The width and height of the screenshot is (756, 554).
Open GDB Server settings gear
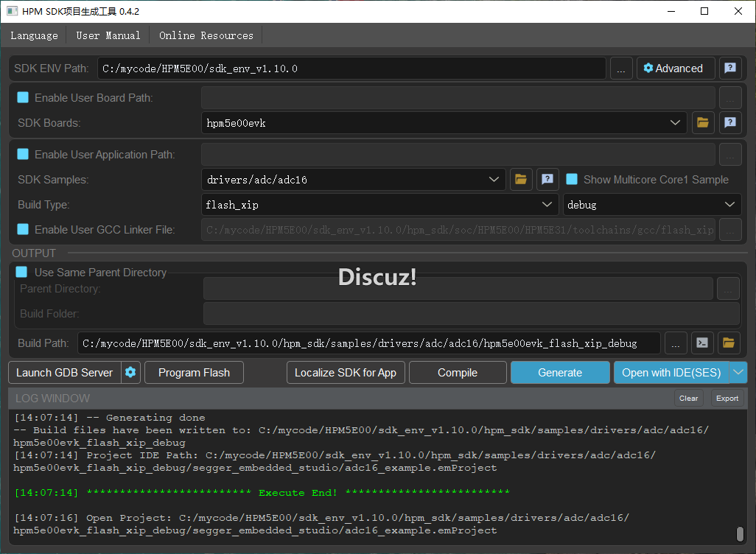[x=130, y=373]
